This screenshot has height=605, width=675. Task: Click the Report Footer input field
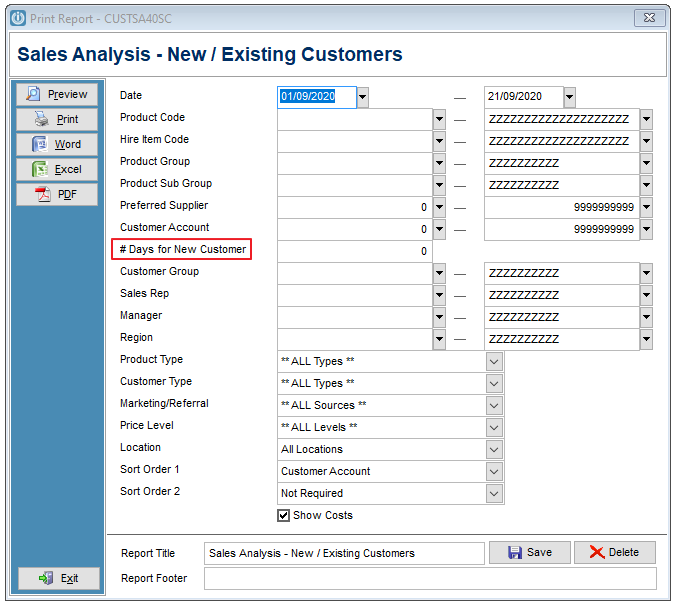pos(430,578)
